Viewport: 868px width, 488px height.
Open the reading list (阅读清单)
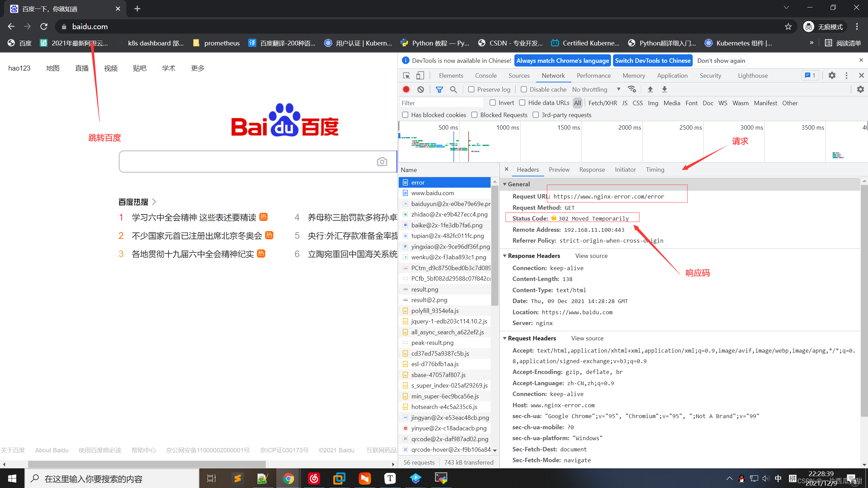pyautogui.click(x=843, y=43)
